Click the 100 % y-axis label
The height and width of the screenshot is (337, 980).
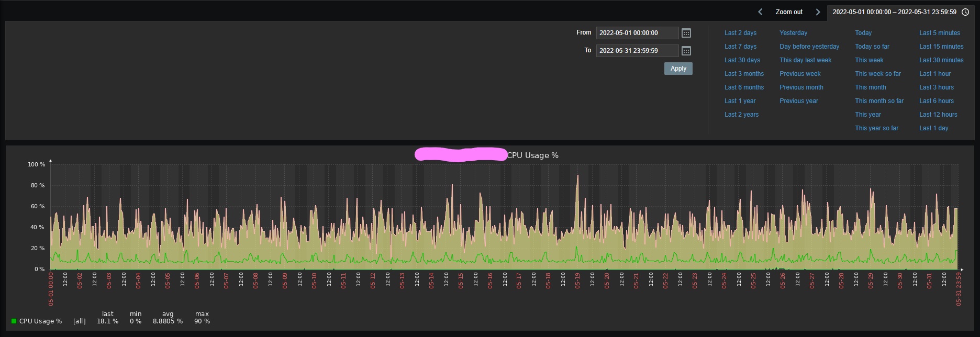click(37, 165)
